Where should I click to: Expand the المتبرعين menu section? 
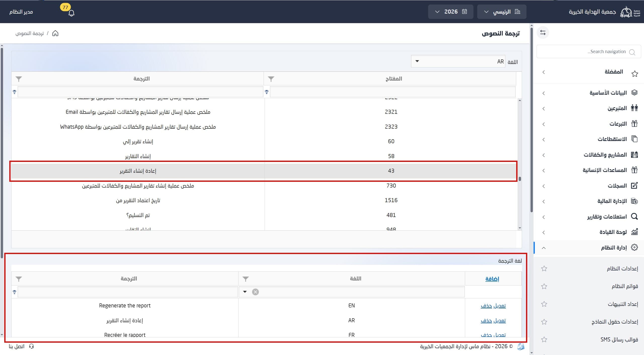[x=589, y=108]
